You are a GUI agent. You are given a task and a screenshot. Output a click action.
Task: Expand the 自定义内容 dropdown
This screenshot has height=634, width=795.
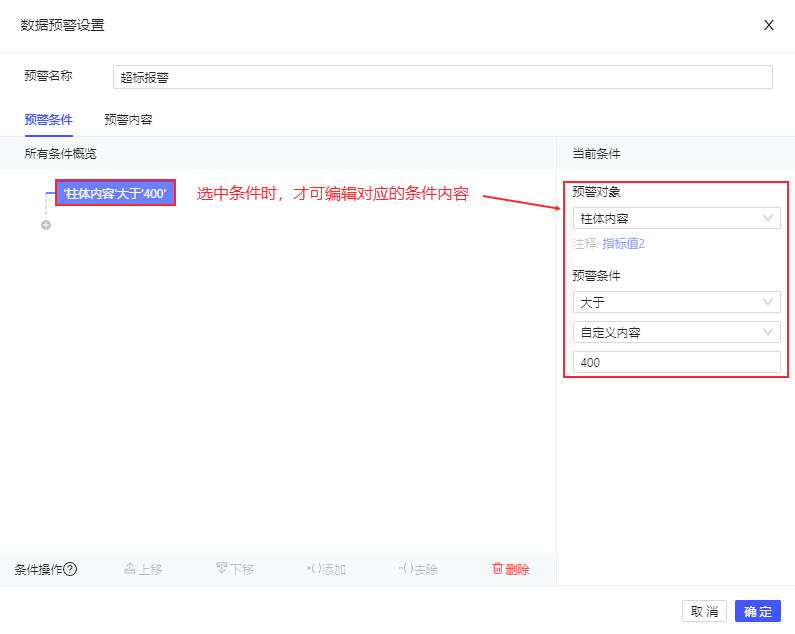click(676, 332)
